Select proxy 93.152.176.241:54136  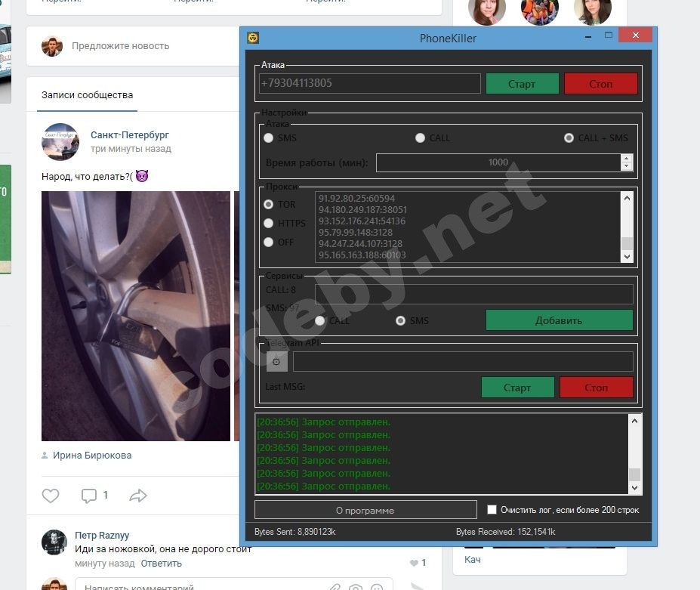pyautogui.click(x=362, y=221)
